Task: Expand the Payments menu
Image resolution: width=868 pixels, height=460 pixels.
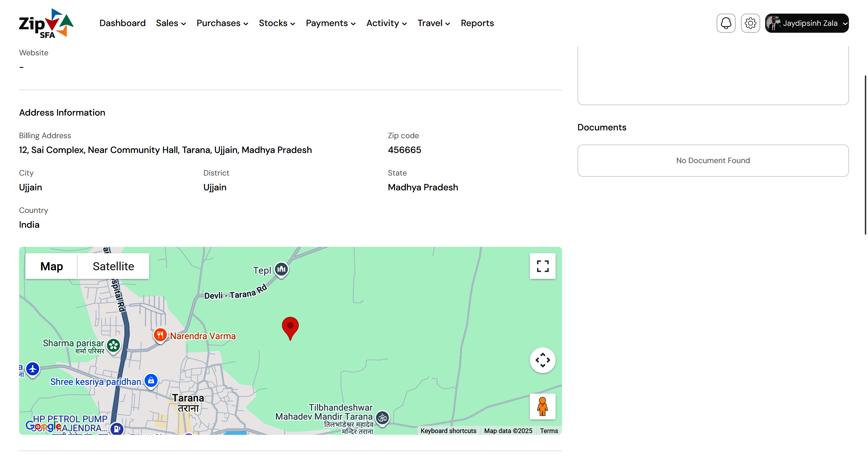Action: [331, 23]
